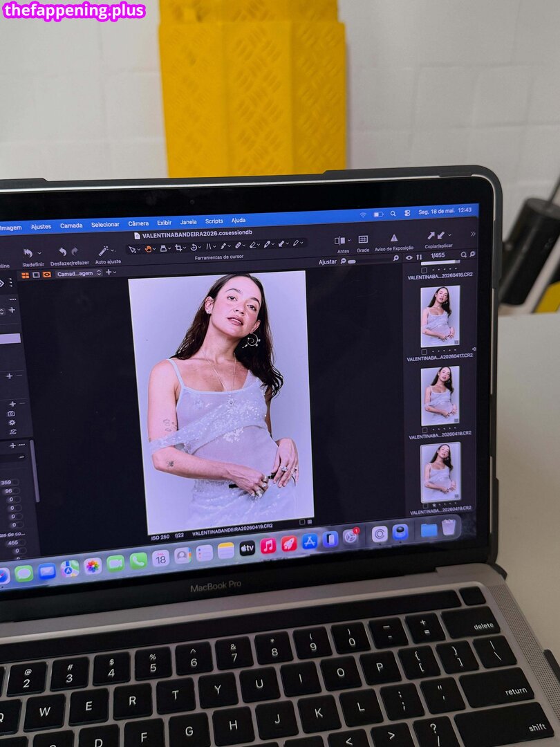Open the Selecionar menu
The image size is (560, 747).
pos(105,224)
